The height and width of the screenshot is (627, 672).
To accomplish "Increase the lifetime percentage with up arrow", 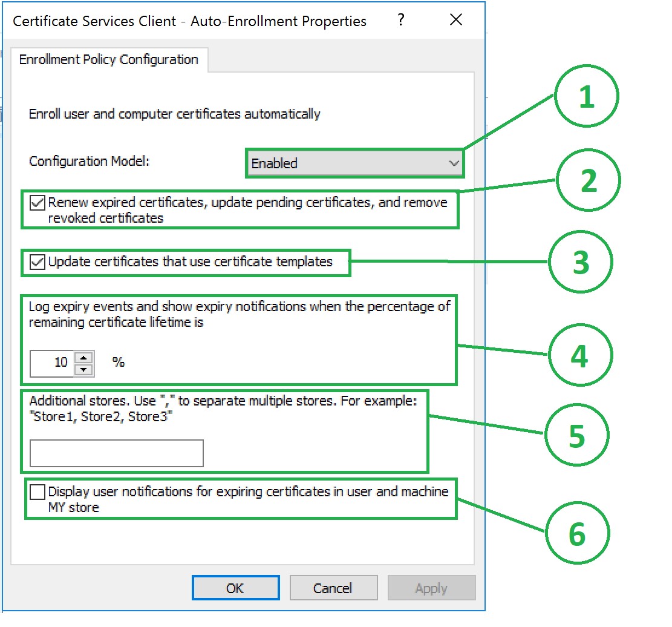I will tap(84, 357).
